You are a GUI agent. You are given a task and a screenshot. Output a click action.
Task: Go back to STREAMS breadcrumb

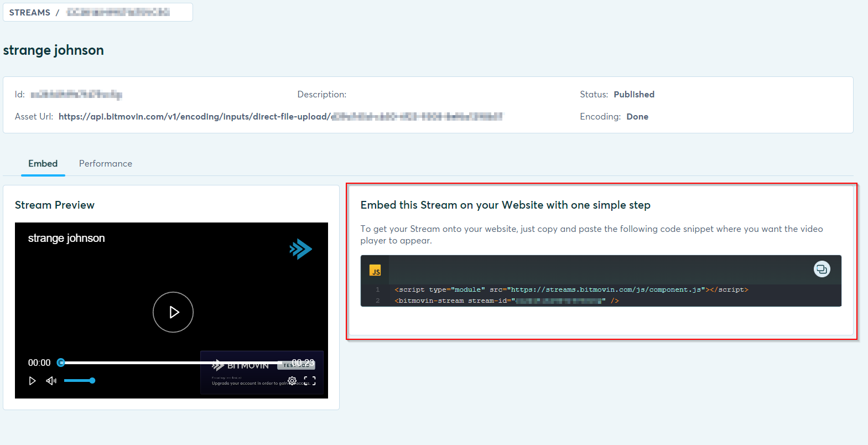[x=30, y=13]
